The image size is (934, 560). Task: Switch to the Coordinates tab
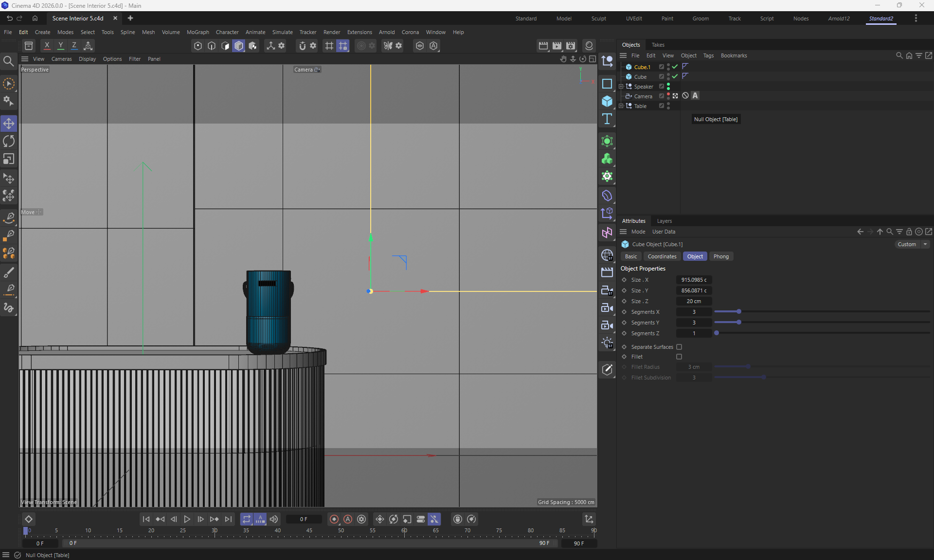pyautogui.click(x=662, y=256)
